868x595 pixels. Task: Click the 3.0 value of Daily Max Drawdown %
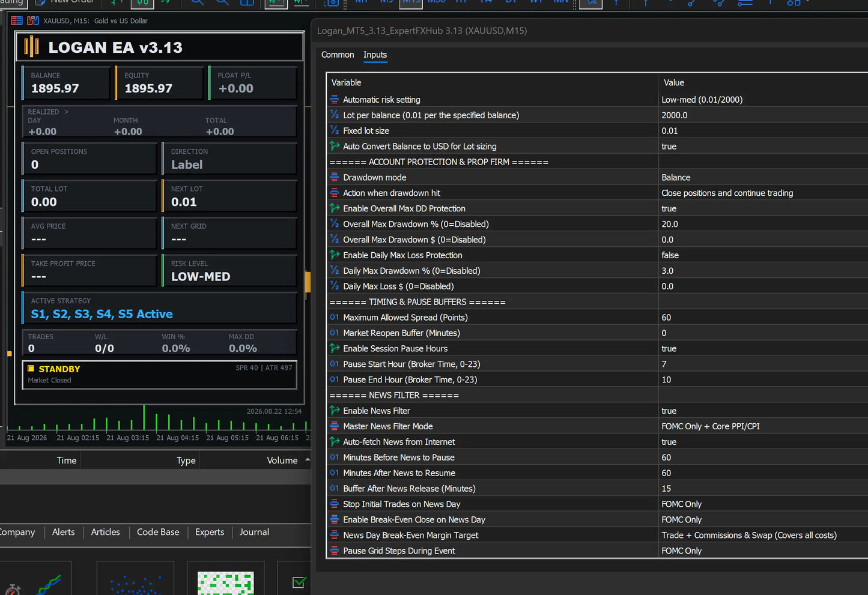(x=667, y=271)
